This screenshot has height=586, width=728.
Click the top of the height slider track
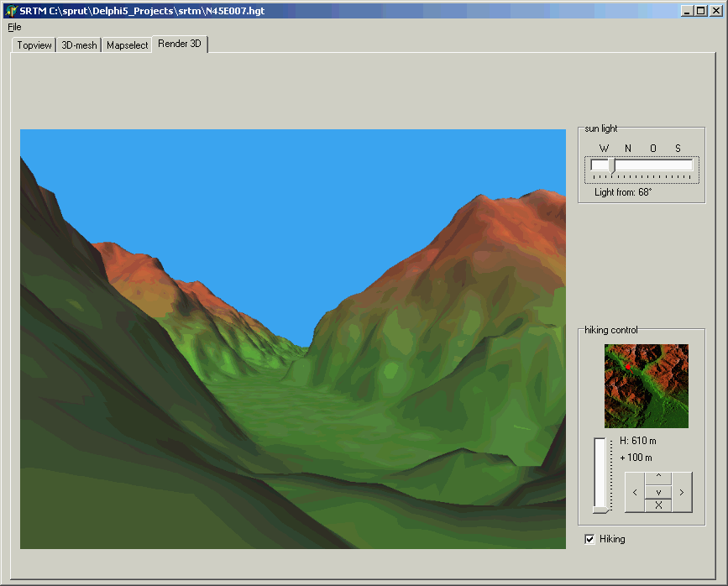[600, 443]
